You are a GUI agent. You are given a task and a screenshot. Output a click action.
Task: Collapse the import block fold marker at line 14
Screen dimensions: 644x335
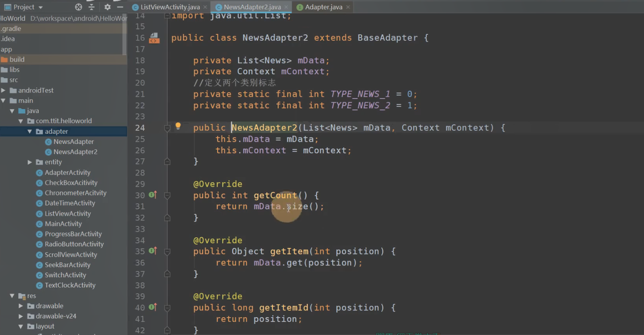click(x=167, y=16)
